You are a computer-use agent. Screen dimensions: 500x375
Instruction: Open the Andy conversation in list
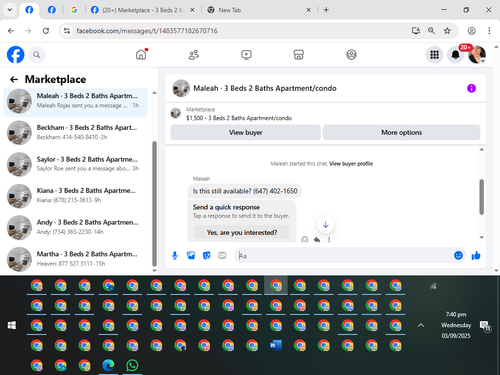pyautogui.click(x=75, y=228)
